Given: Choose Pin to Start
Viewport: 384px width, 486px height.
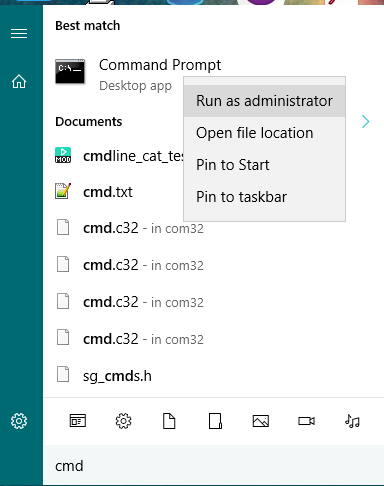Looking at the screenshot, I should [x=264, y=165].
